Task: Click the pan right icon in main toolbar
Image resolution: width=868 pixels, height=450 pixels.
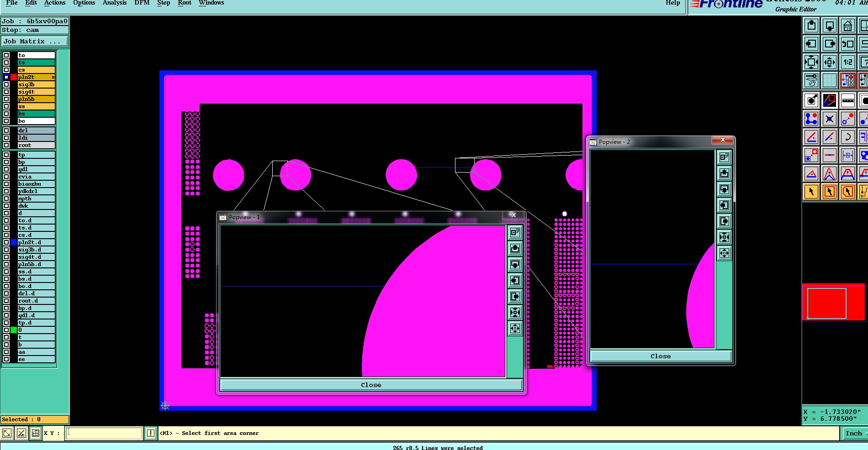Action: click(830, 44)
